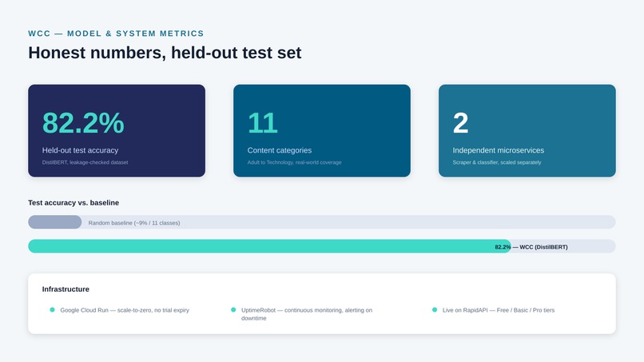Click the Infrastructure heading

pyautogui.click(x=66, y=289)
